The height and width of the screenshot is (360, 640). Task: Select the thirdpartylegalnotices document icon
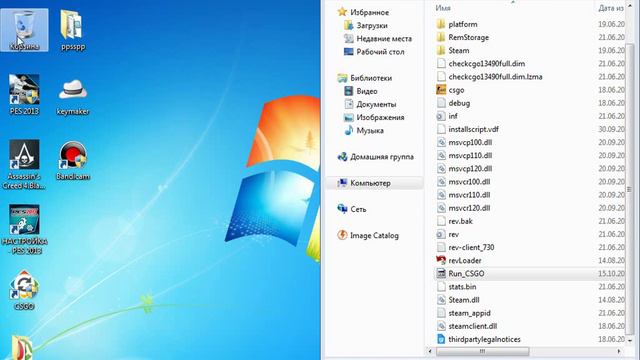coord(441,339)
